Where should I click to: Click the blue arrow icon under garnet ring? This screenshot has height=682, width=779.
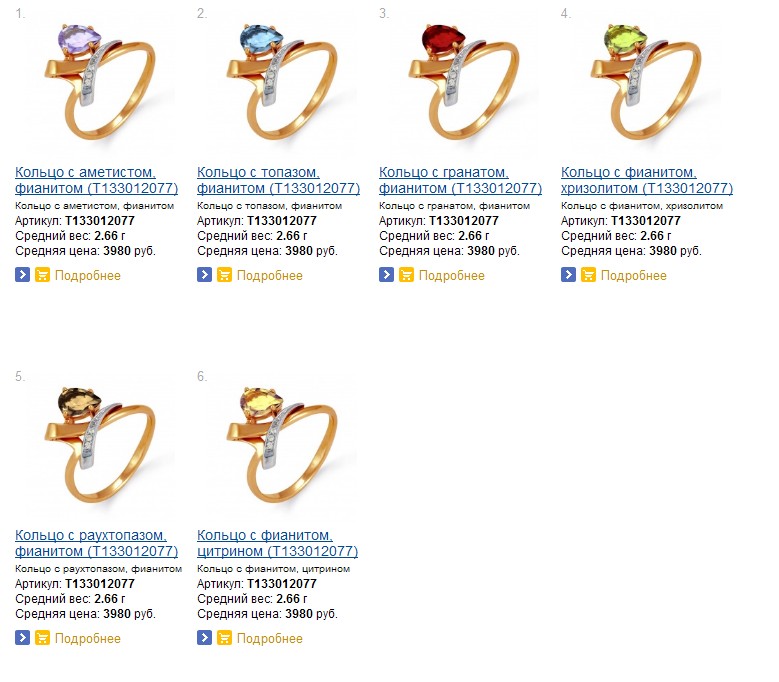click(x=386, y=275)
